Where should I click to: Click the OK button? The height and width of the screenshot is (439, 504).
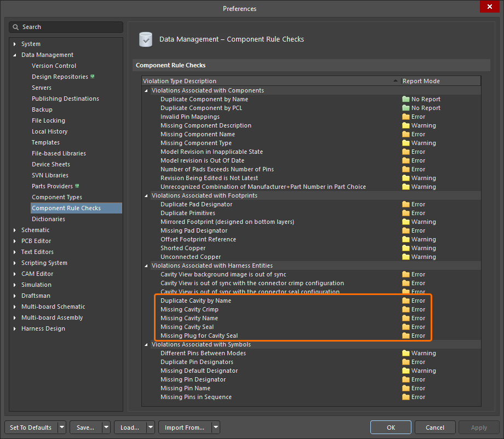pyautogui.click(x=391, y=428)
